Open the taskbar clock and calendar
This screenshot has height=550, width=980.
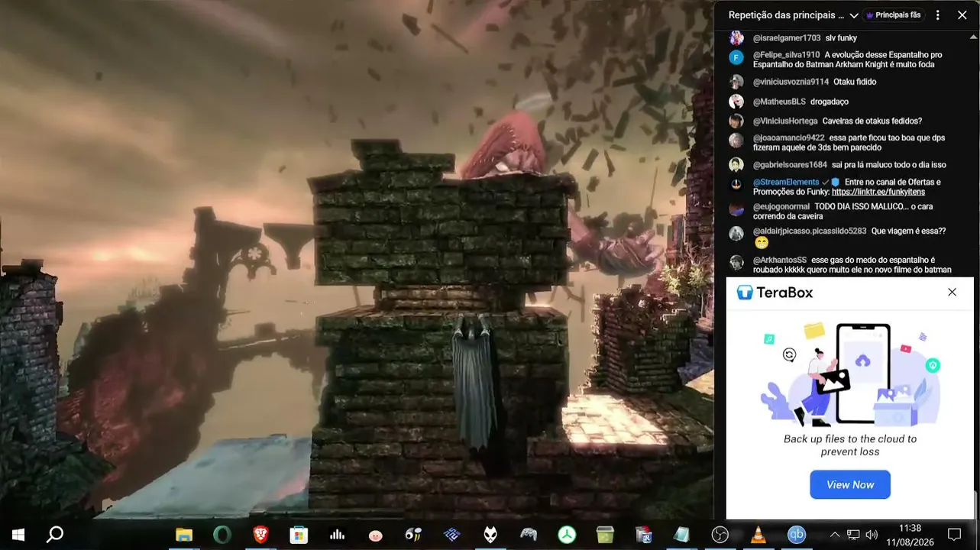coord(910,535)
